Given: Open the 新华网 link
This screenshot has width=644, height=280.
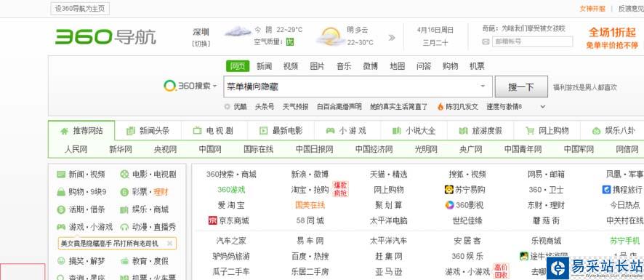Looking at the screenshot, I should point(121,149).
